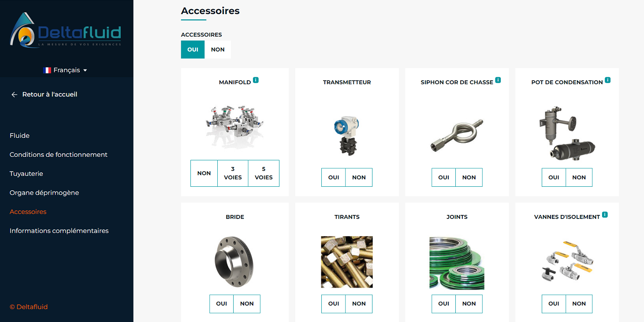Click the Deltafluid logo
The height and width of the screenshot is (322, 644).
[65, 30]
